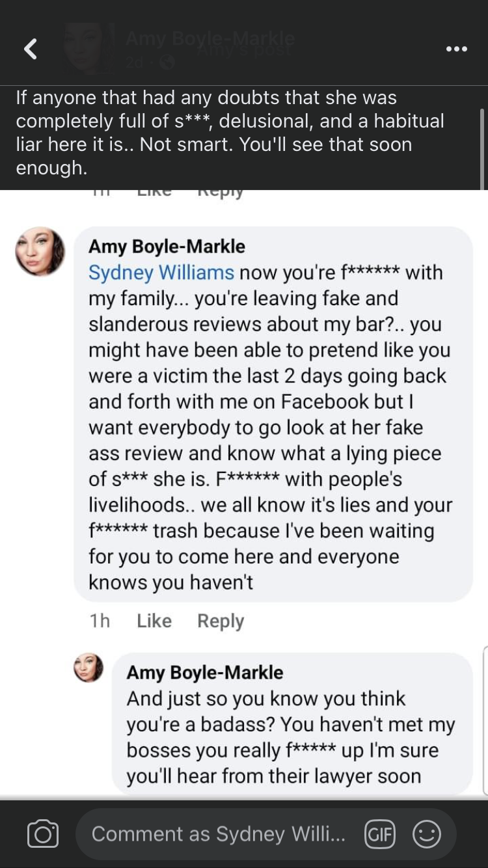
Task: Open the tagged Sydney Williams profile link
Action: point(161,272)
